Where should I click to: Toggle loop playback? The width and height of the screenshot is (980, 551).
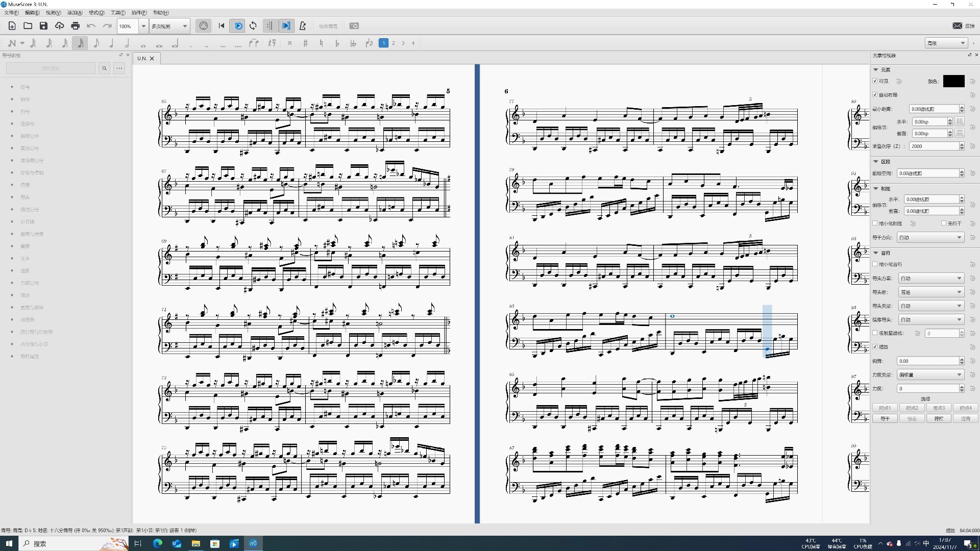[x=253, y=26]
